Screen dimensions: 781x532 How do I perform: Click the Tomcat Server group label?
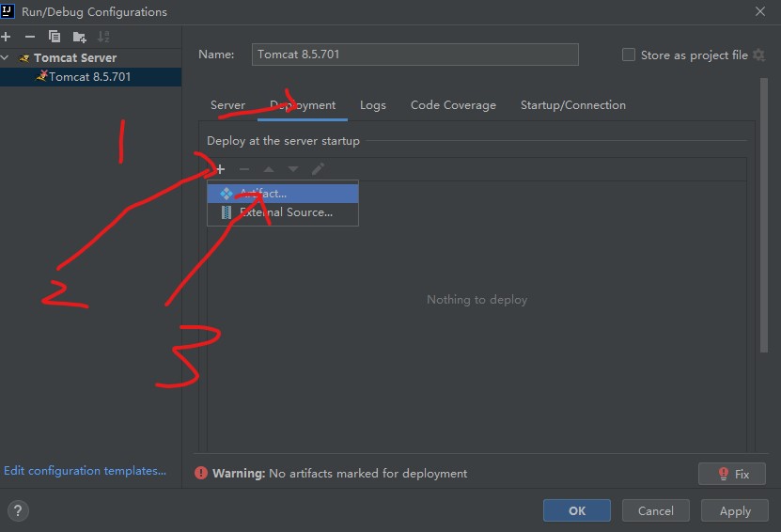click(75, 57)
